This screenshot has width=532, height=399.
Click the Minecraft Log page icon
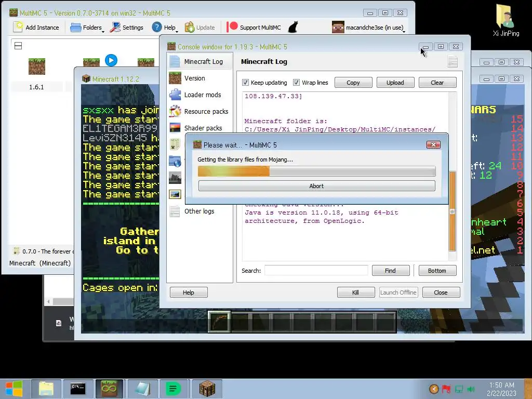(x=175, y=61)
